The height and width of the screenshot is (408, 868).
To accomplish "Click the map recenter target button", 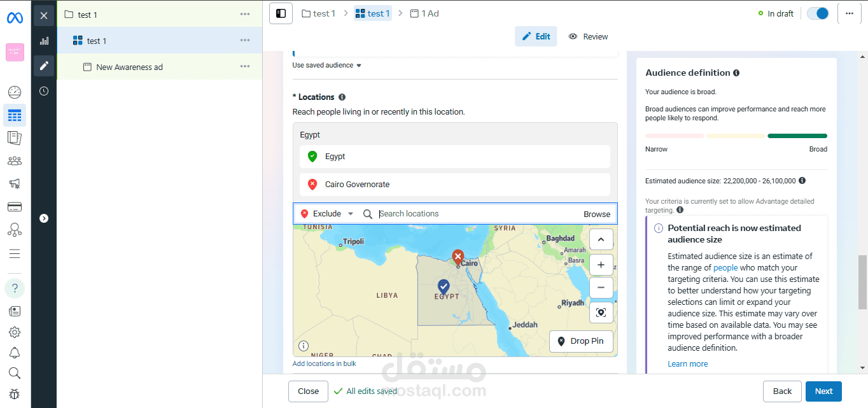I will [601, 312].
